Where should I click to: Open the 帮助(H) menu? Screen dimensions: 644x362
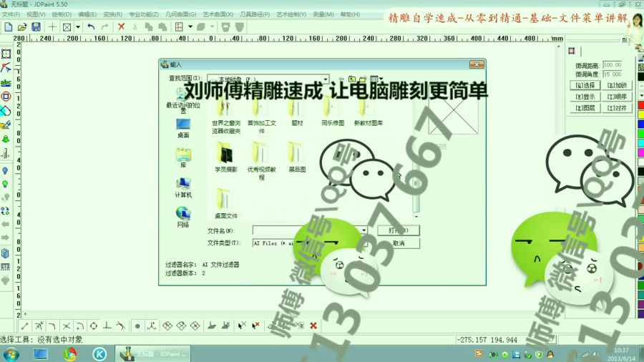[x=350, y=14]
